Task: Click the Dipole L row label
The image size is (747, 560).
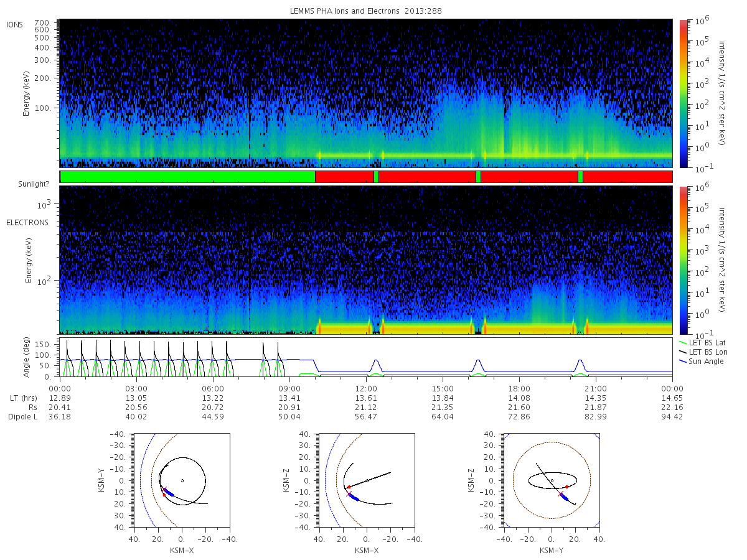Action: (x=22, y=417)
